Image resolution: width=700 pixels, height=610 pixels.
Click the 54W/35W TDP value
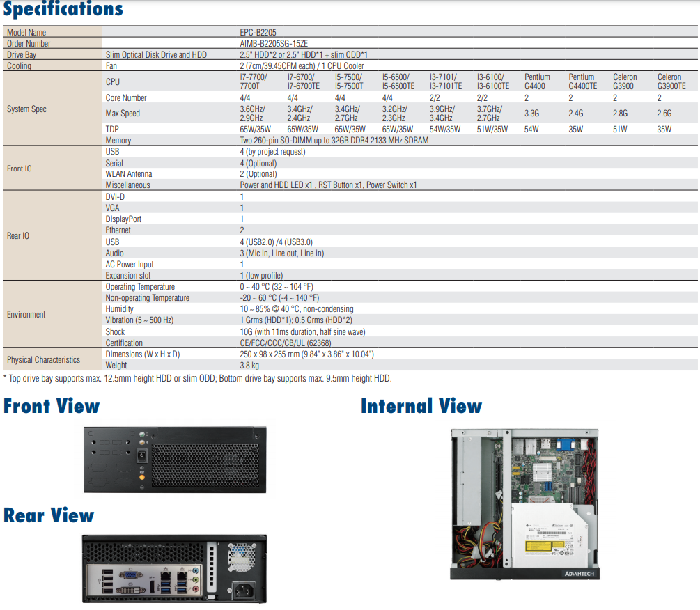tap(444, 129)
